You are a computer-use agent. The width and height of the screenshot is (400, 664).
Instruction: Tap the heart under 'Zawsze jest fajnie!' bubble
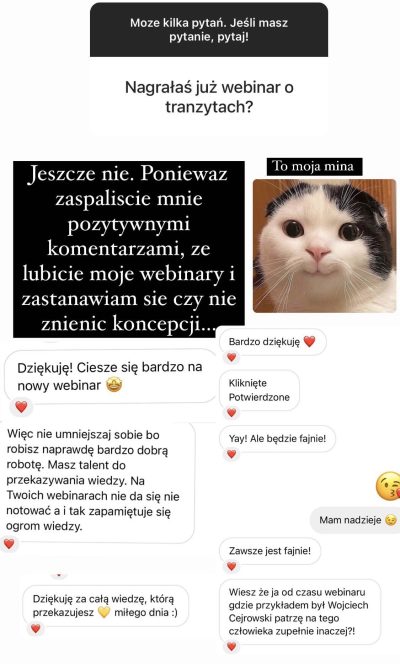coord(232,566)
